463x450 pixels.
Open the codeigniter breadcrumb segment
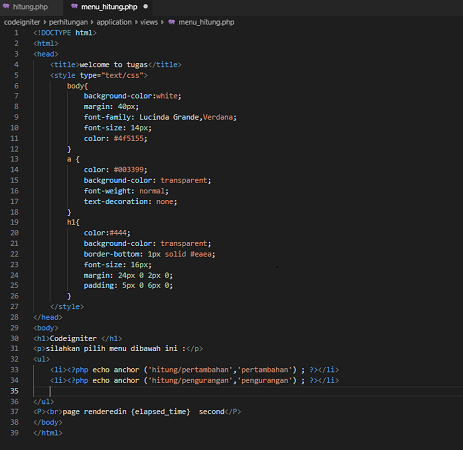22,22
